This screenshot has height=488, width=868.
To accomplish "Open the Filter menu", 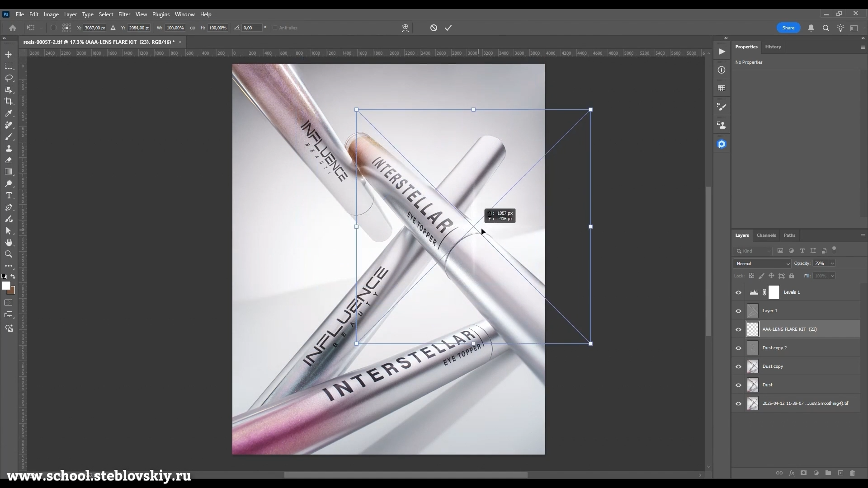I will [124, 14].
